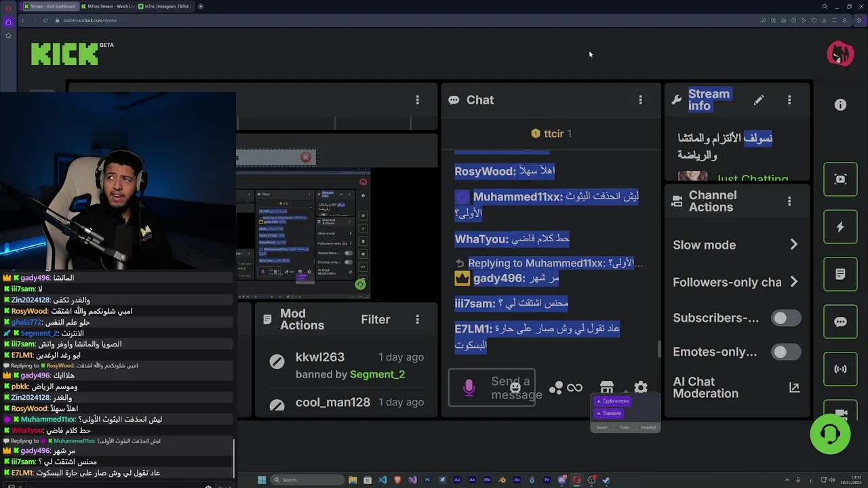Click the chat bubble sidebar button
The width and height of the screenshot is (868, 488).
click(840, 322)
